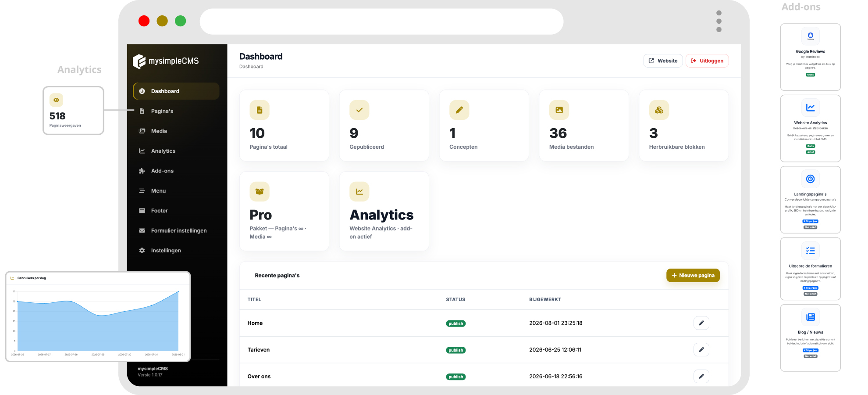Click the "Website Analytics · add-on actief" text
This screenshot has width=868, height=395.
click(x=381, y=233)
